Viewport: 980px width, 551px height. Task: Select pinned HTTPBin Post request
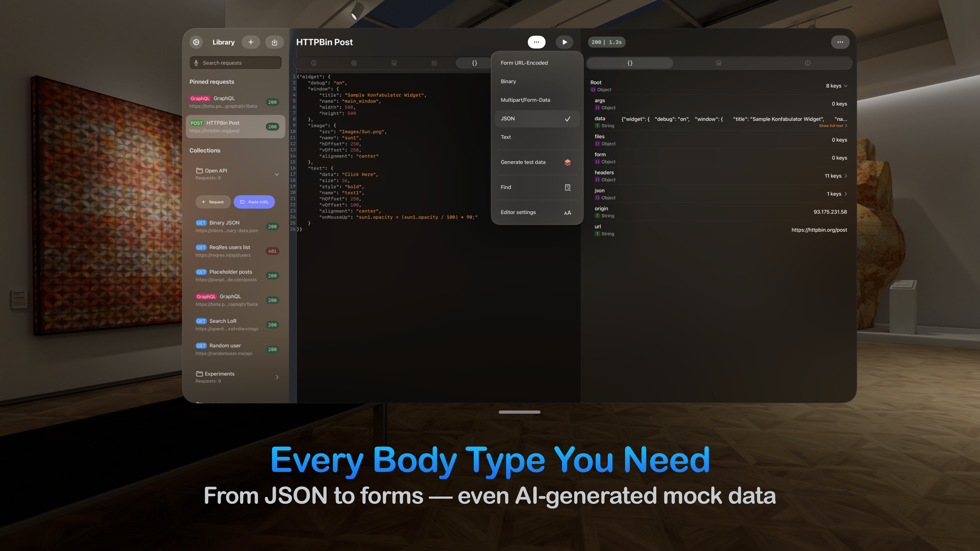[236, 127]
